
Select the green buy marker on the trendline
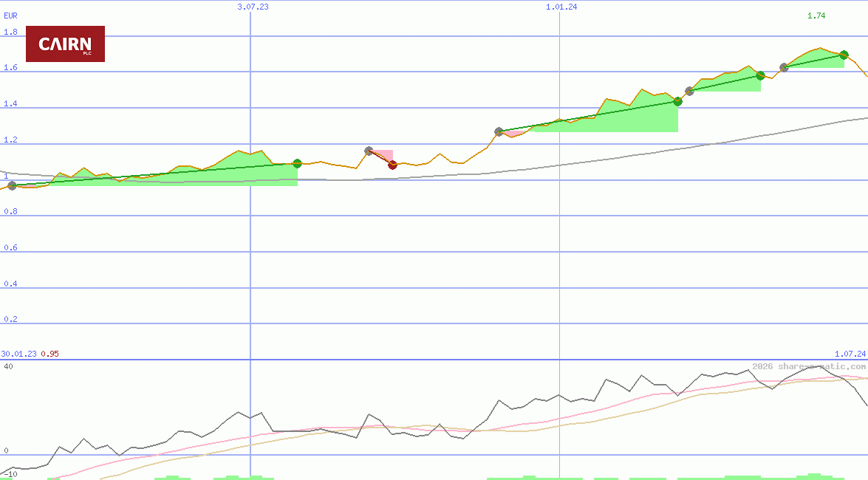(297, 164)
